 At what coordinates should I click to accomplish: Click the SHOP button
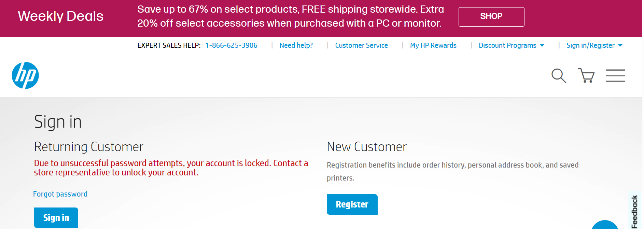tap(491, 16)
